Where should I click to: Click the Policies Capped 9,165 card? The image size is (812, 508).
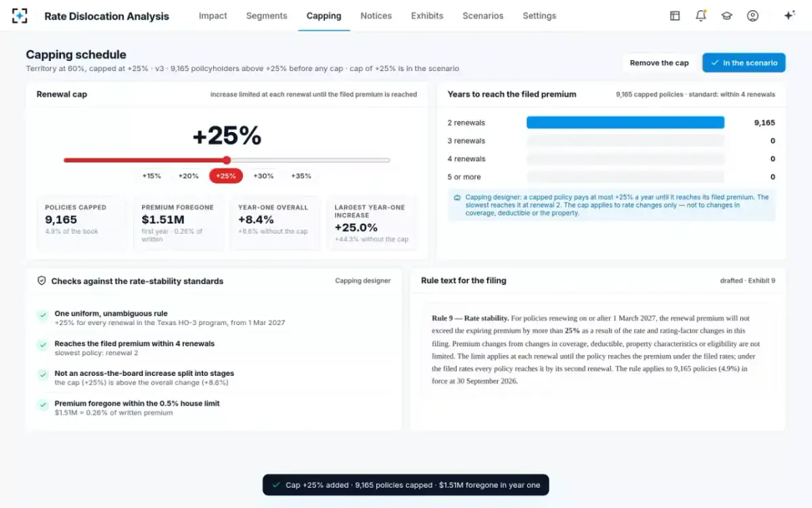click(82, 223)
